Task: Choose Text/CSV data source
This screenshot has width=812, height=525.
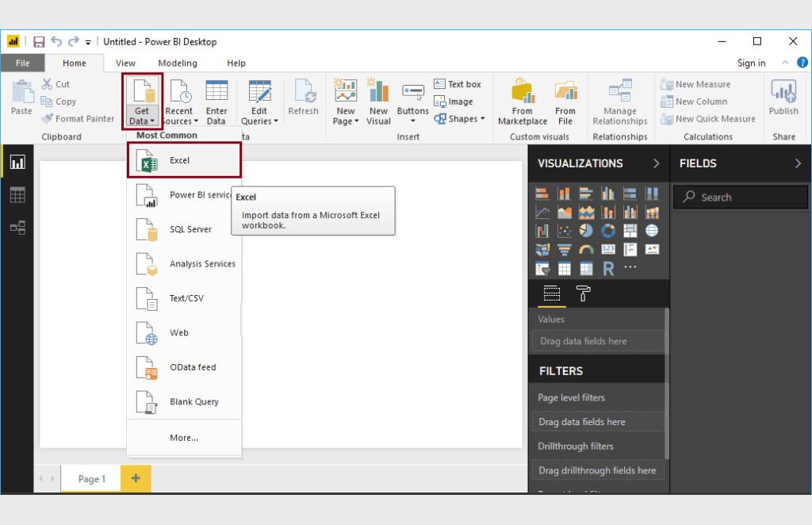Action: [184, 298]
